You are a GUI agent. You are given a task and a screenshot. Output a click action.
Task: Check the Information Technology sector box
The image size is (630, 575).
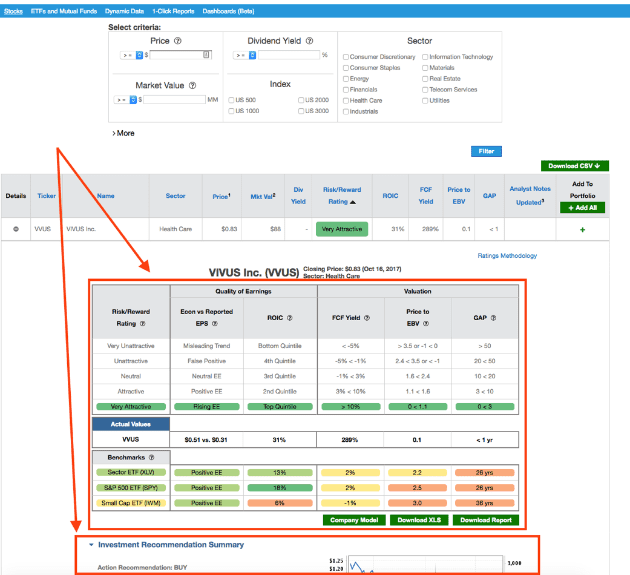point(425,57)
